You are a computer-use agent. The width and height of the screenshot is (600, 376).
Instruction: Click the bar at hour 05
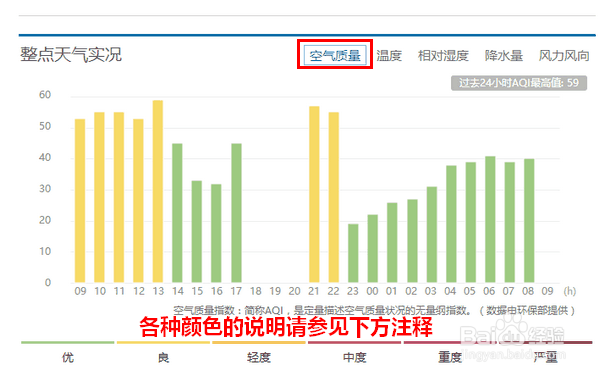click(x=471, y=222)
